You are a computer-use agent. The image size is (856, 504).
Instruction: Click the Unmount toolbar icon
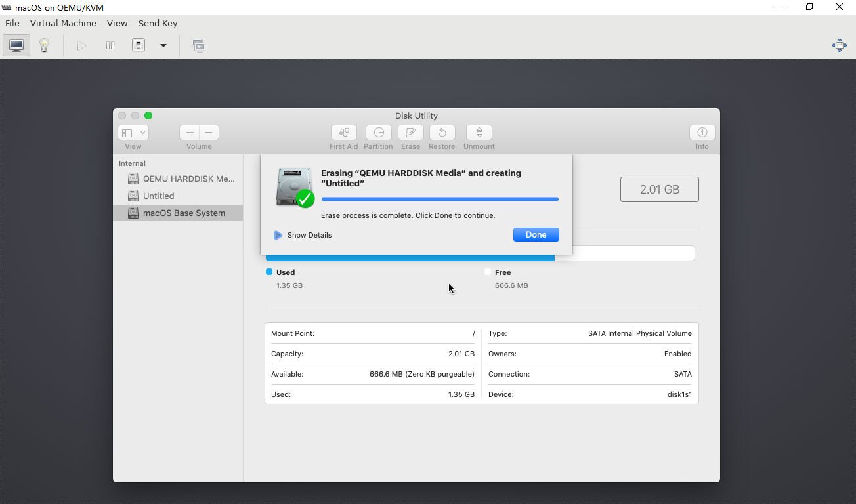click(x=479, y=133)
